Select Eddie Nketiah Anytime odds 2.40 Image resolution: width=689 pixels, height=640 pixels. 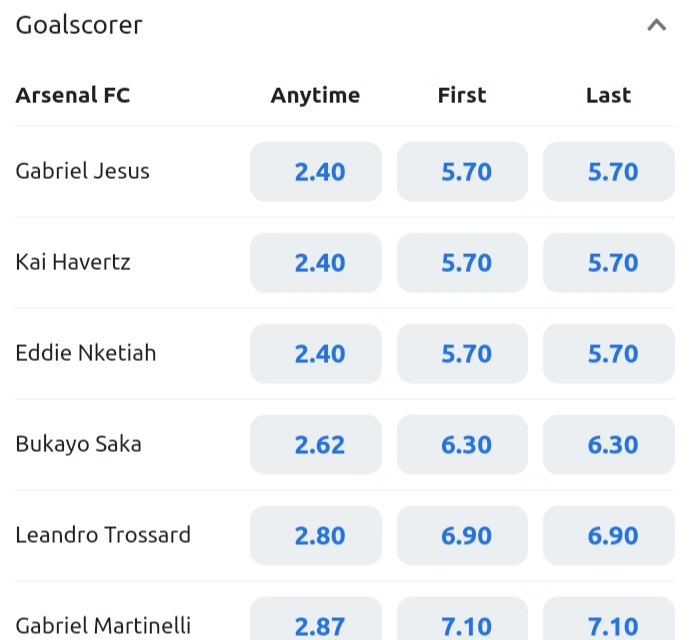click(x=316, y=354)
